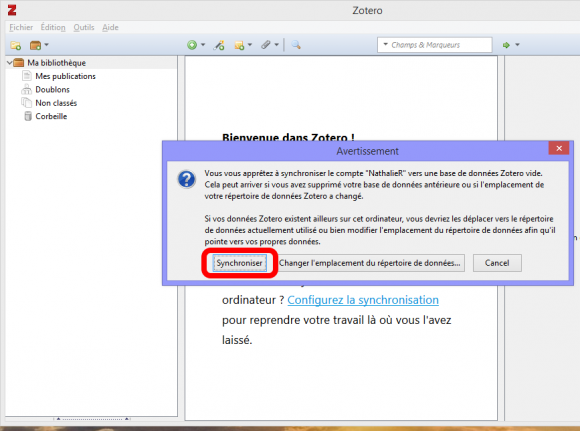This screenshot has height=431, width=580.
Task: Open Advanced Search magnifier icon
Action: pos(296,45)
